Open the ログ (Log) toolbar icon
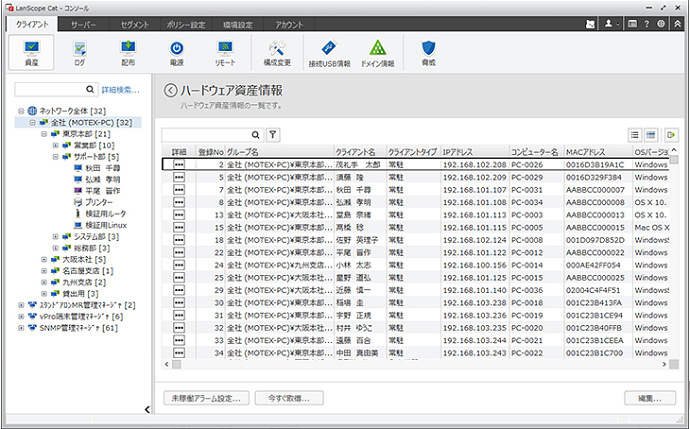This screenshot has width=690, height=429. point(80,52)
